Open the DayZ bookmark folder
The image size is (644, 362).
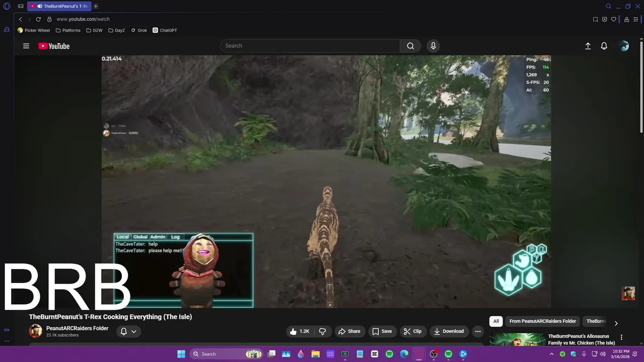tap(117, 30)
